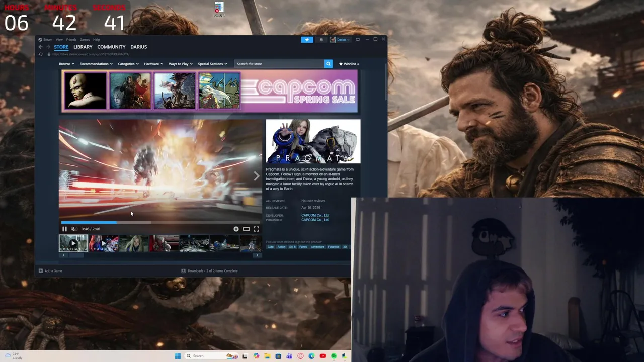The height and width of the screenshot is (362, 644).
Task: Open trailer video settings gear
Action: [236, 229]
